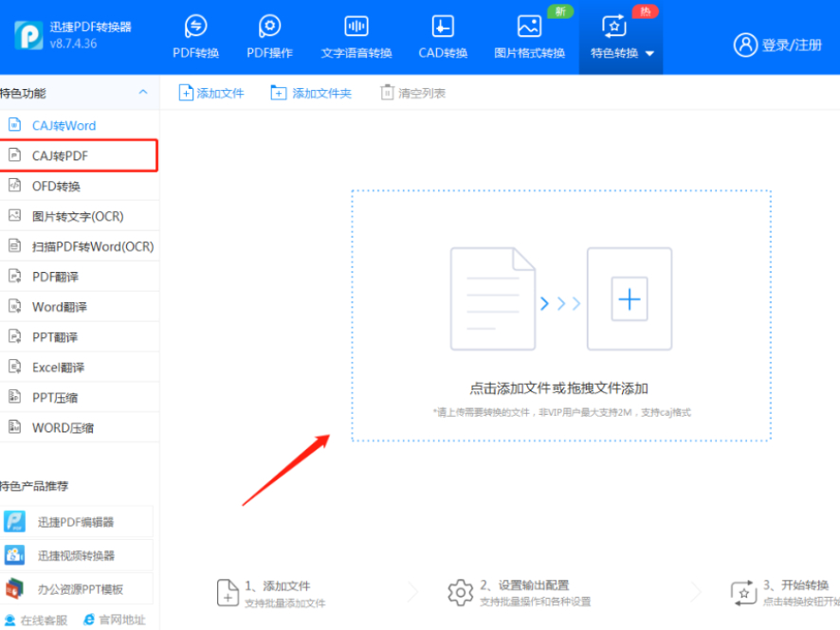Image resolution: width=840 pixels, height=630 pixels.
Task: Select 扫描PDF转Word(OCR) in the sidebar
Action: [80, 246]
